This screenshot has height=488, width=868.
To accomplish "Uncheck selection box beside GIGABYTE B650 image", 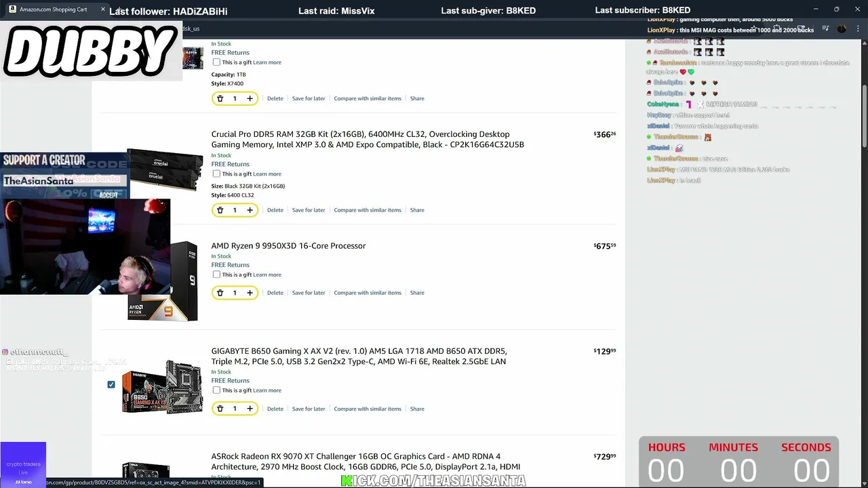I will [x=111, y=385].
